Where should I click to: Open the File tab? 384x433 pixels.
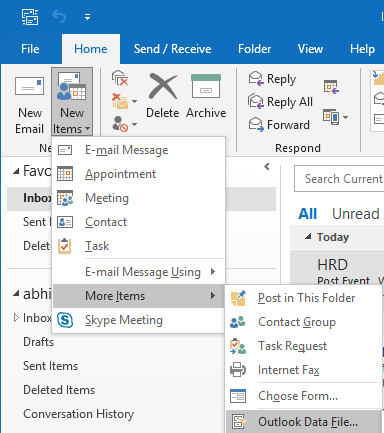[30, 49]
